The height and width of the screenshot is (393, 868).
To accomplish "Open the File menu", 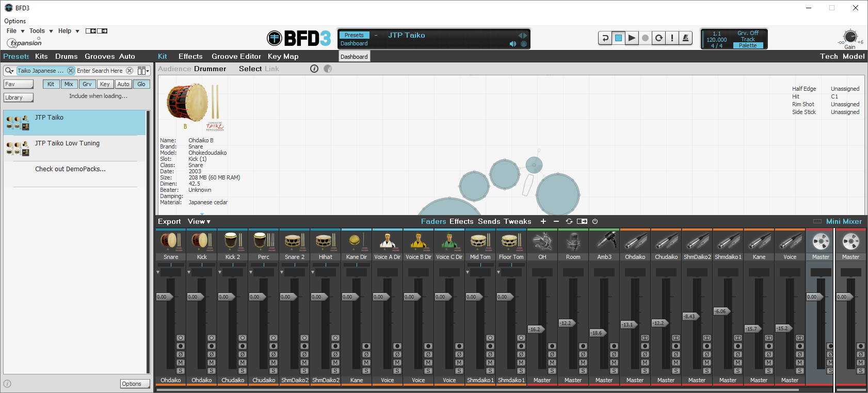I will [x=15, y=31].
